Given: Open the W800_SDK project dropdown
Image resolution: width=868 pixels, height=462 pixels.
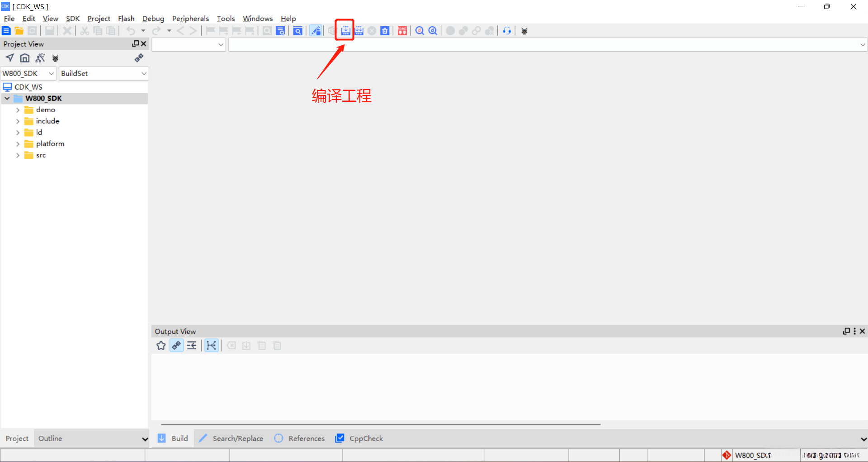Looking at the screenshot, I should pos(28,73).
